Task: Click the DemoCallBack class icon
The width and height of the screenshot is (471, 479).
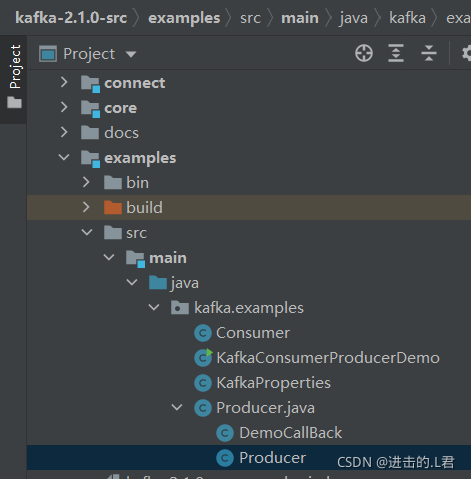Action: [225, 433]
